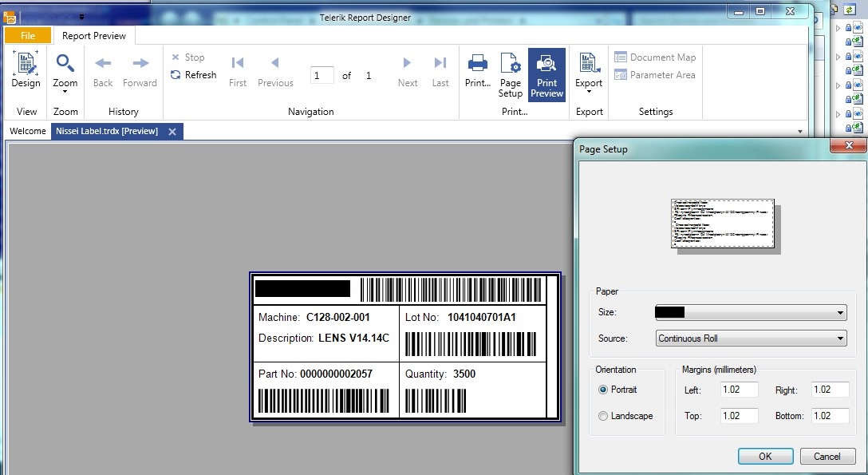
Task: Click the Left margin field
Action: pos(740,390)
